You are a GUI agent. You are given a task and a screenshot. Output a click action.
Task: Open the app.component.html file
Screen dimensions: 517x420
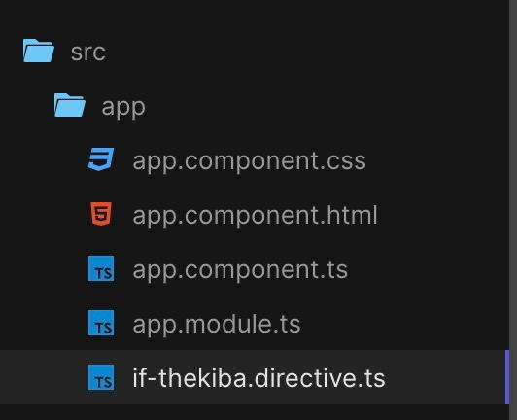pos(255,216)
